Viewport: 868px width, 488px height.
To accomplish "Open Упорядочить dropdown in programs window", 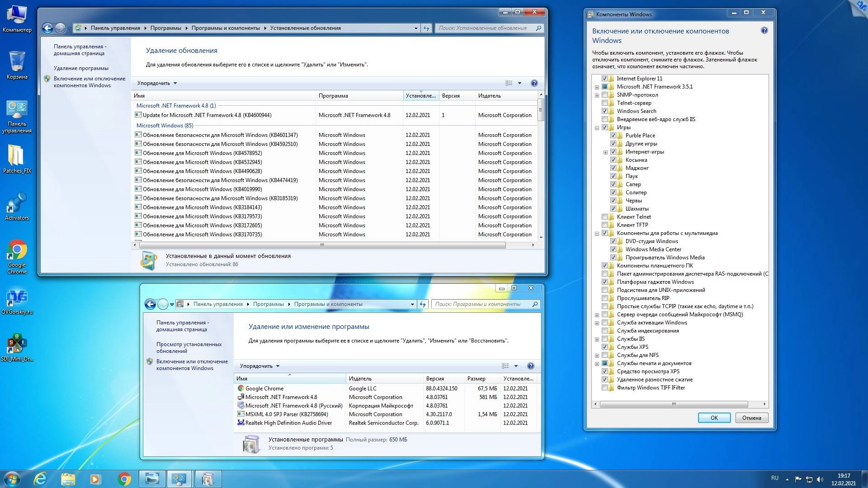I will point(259,366).
